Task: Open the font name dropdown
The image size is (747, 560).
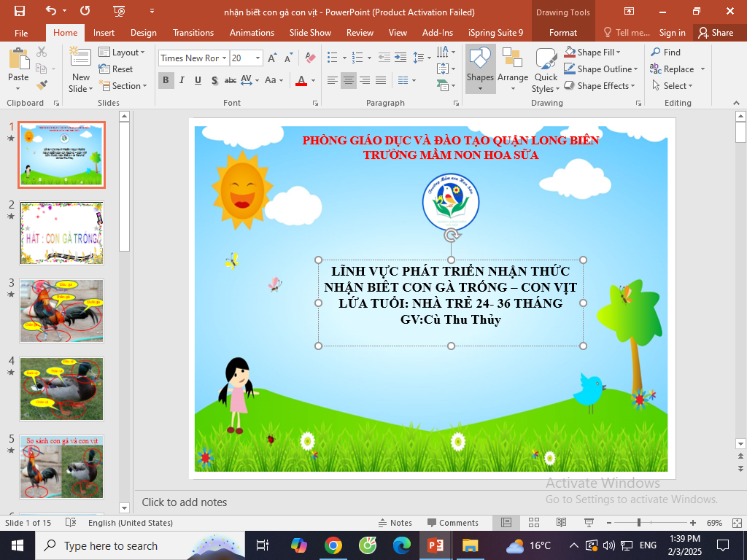Action: point(224,58)
